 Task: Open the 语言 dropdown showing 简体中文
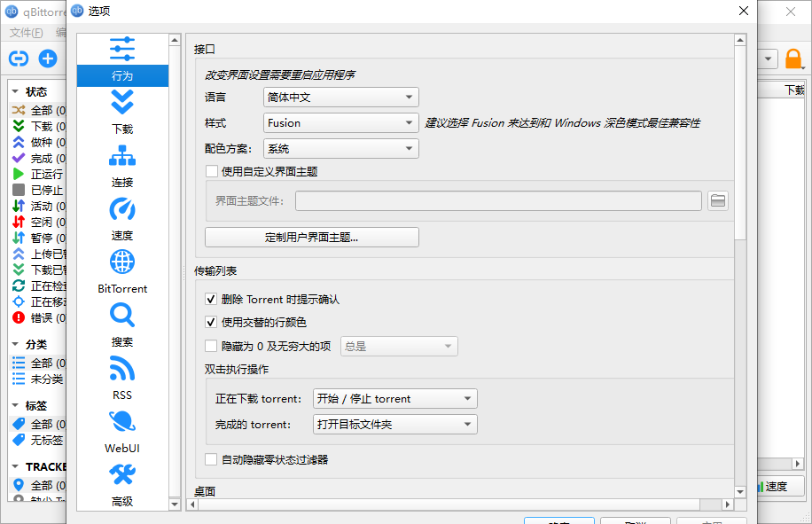pos(340,97)
